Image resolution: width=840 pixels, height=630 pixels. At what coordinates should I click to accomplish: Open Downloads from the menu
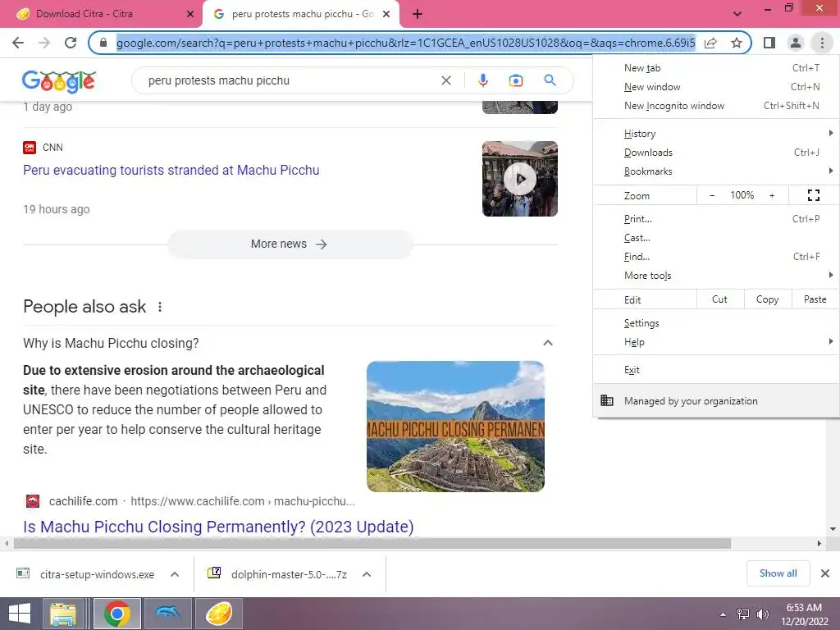tap(715, 153)
